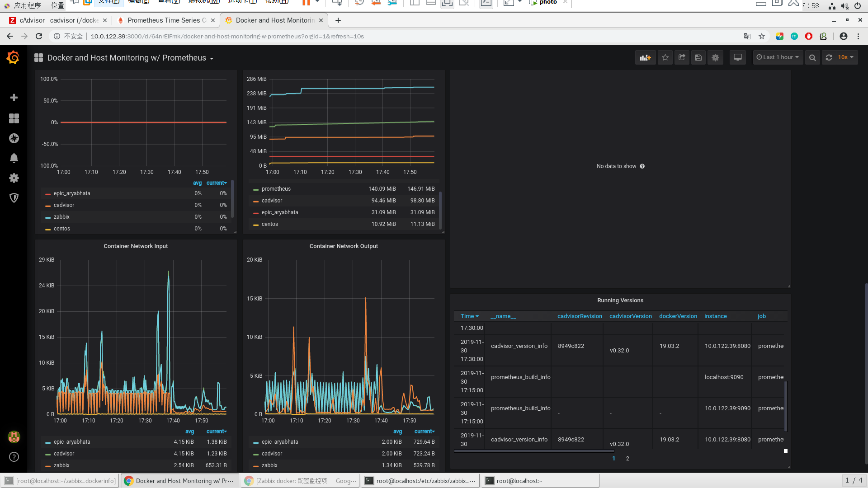868x488 pixels.
Task: Toggle cycle view mode monitor icon
Action: coord(737,57)
